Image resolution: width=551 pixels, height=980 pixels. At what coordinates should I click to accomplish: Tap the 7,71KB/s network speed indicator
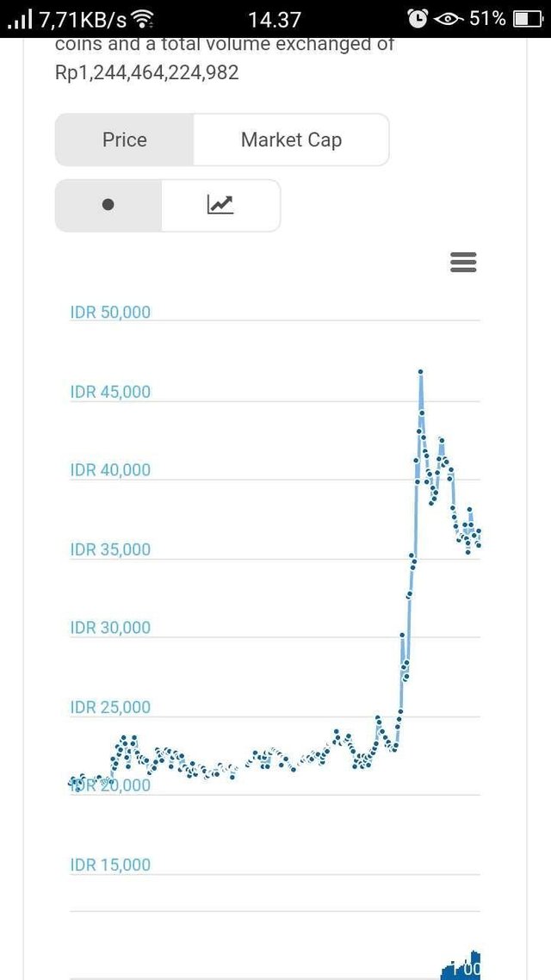coord(84,20)
